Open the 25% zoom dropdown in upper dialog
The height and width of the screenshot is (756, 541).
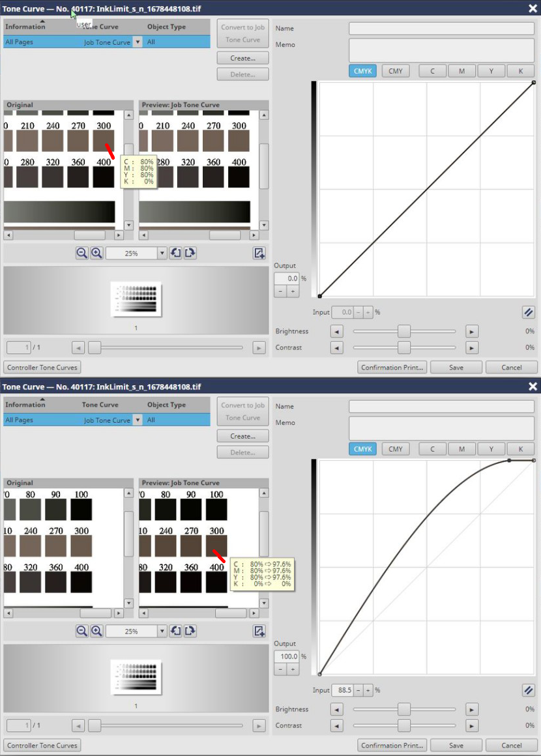[162, 254]
